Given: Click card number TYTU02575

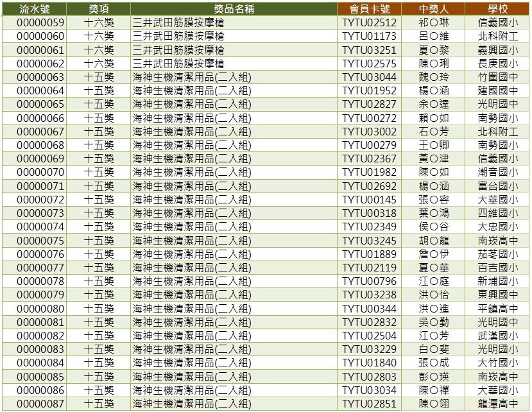Looking at the screenshot, I should (369, 64).
